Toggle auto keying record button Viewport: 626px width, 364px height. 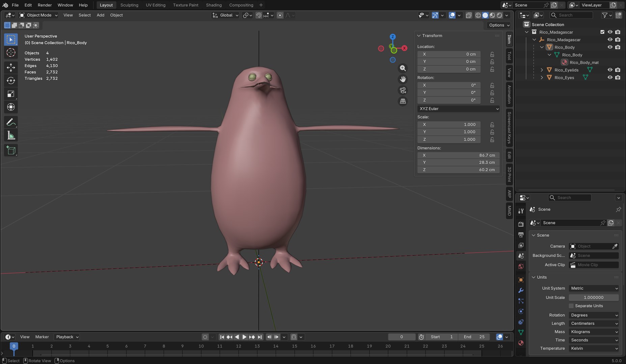coord(205,337)
